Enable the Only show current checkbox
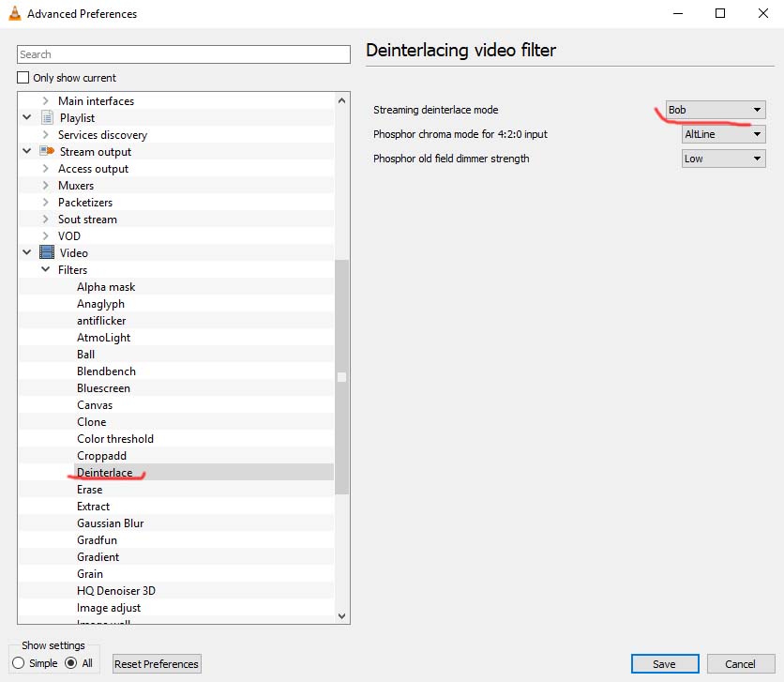This screenshot has width=784, height=682. point(23,78)
